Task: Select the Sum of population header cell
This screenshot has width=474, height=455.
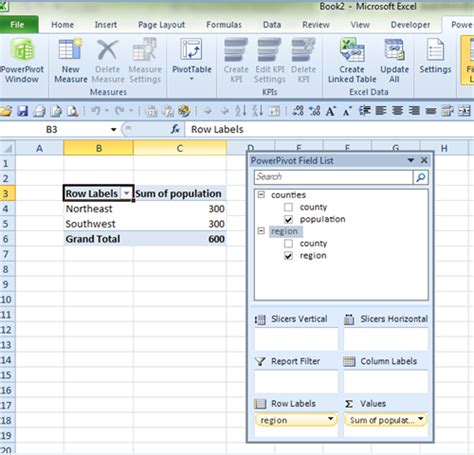Action: (180, 193)
